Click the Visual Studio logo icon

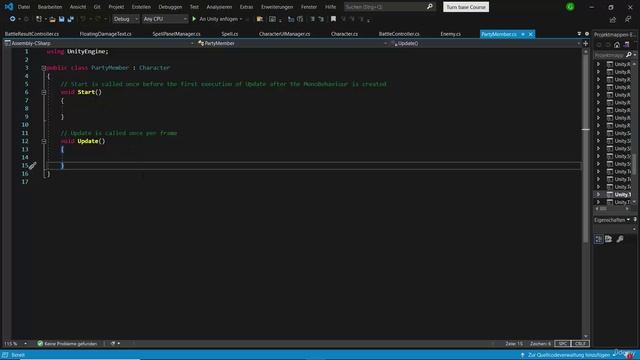(x=8, y=7)
